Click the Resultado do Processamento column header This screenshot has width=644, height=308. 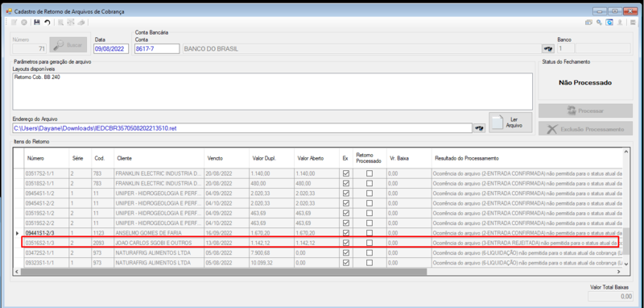(x=527, y=158)
